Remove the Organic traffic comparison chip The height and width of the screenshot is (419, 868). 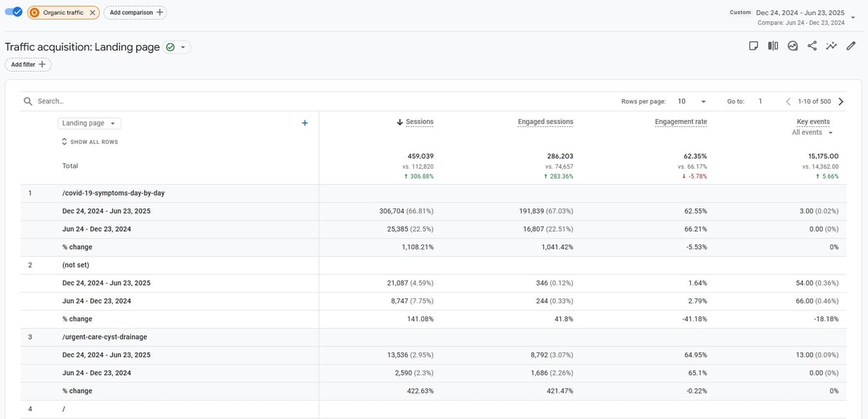(93, 13)
